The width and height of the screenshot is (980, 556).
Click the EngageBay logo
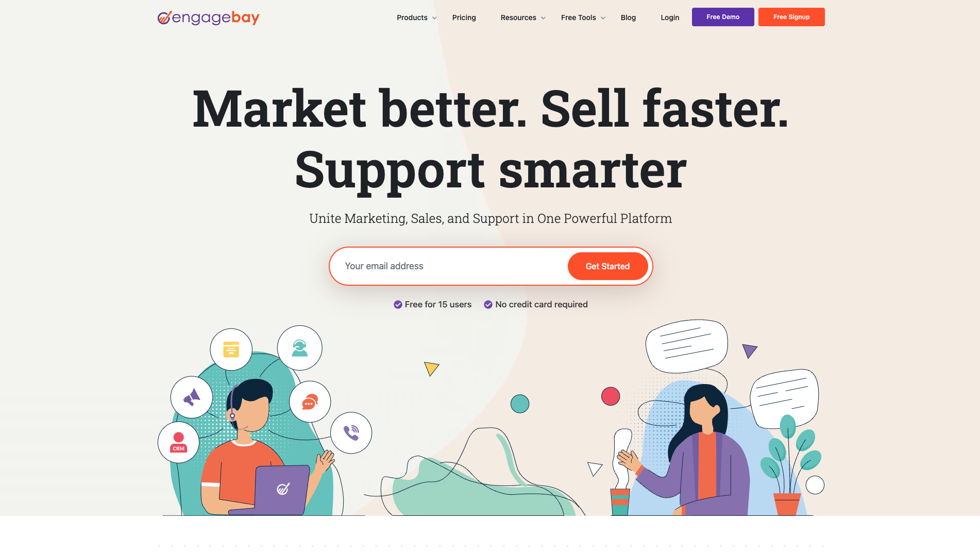[x=208, y=18]
